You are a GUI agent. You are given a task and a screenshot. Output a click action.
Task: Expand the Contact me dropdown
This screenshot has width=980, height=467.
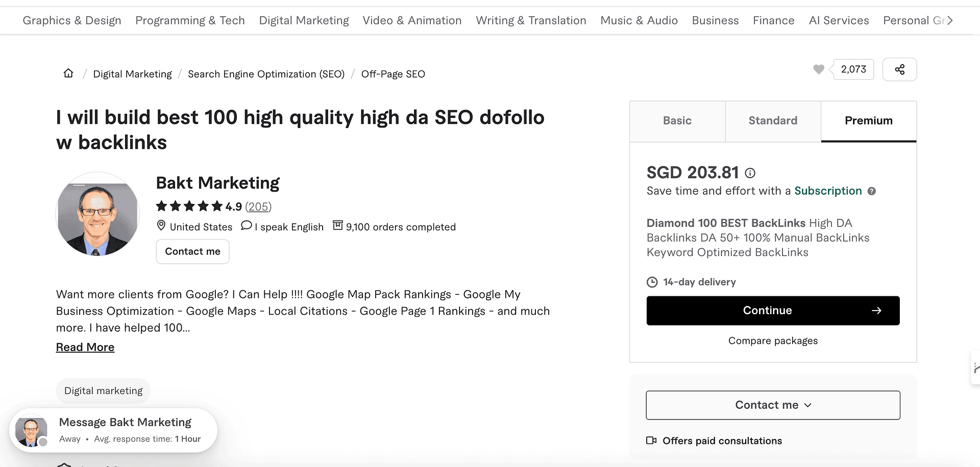(x=773, y=405)
